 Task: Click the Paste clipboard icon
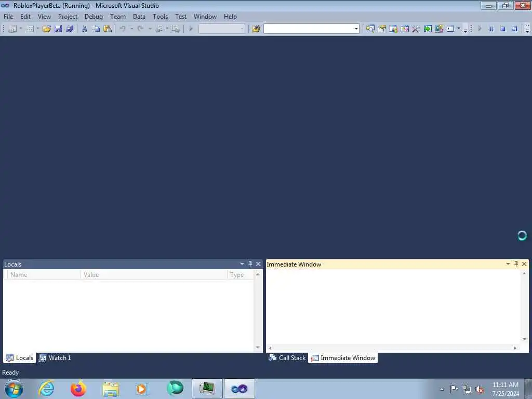[x=108, y=29]
